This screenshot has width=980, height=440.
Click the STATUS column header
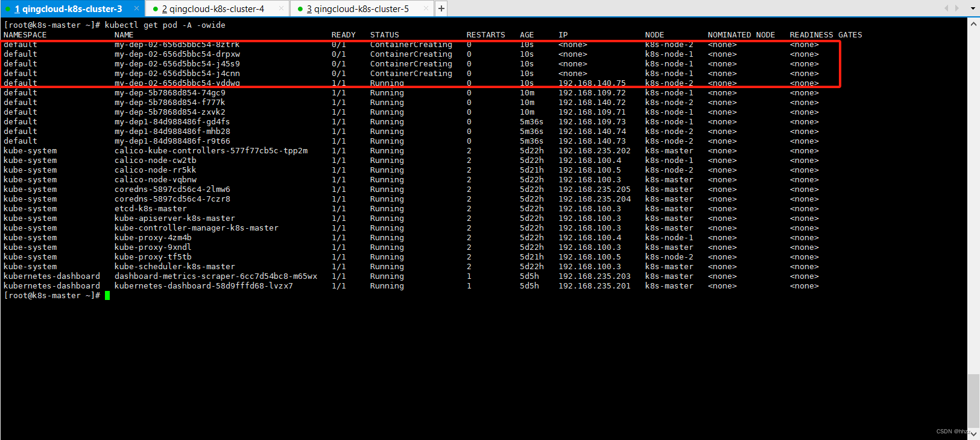pyautogui.click(x=385, y=35)
